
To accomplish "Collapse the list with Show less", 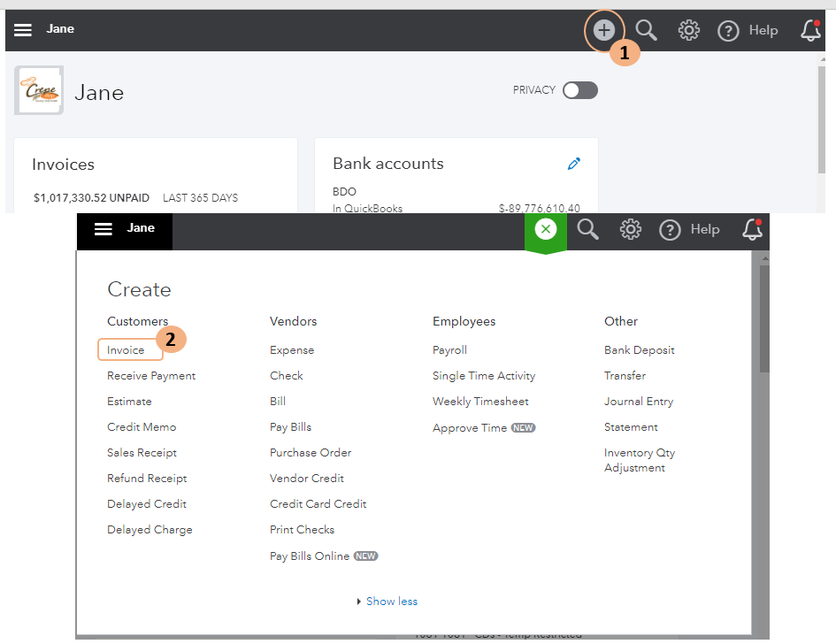I will [x=391, y=602].
